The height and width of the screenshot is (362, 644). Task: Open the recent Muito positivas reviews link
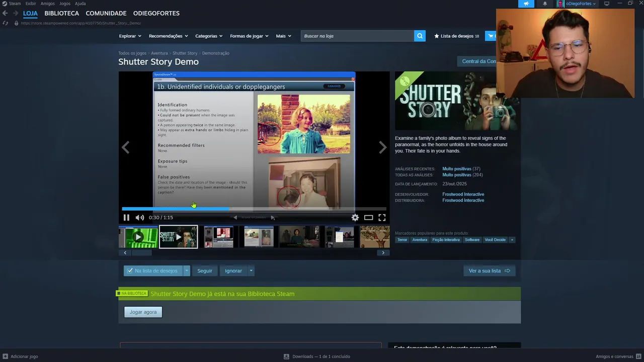457,169
